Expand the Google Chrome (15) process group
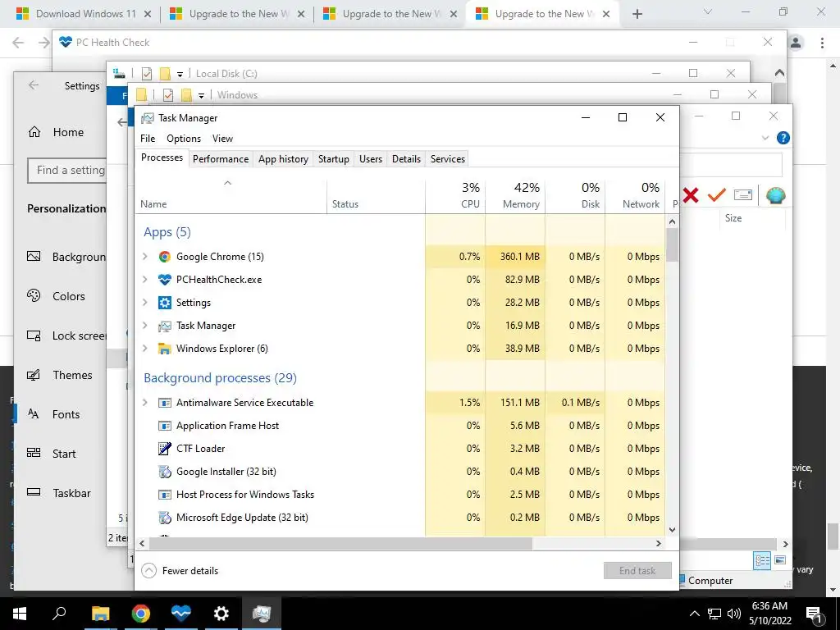The image size is (840, 630). coord(144,257)
